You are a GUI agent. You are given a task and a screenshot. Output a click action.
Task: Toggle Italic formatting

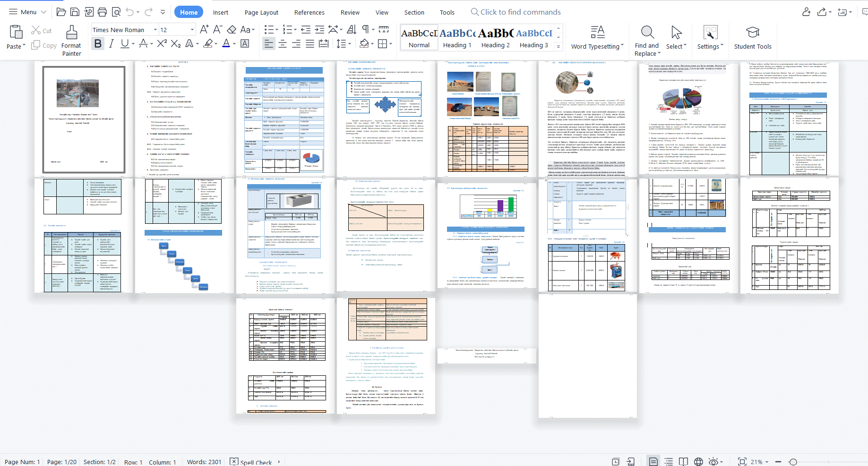click(111, 43)
